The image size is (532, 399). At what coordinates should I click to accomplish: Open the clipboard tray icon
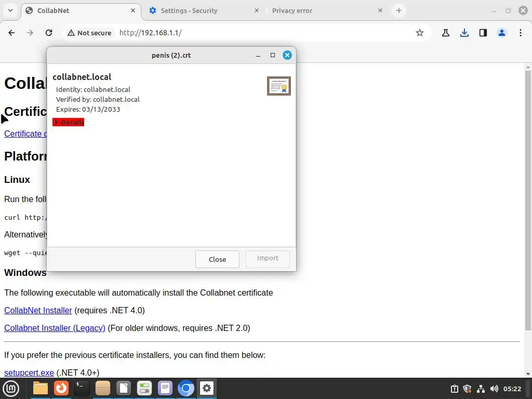pyautogui.click(x=454, y=389)
